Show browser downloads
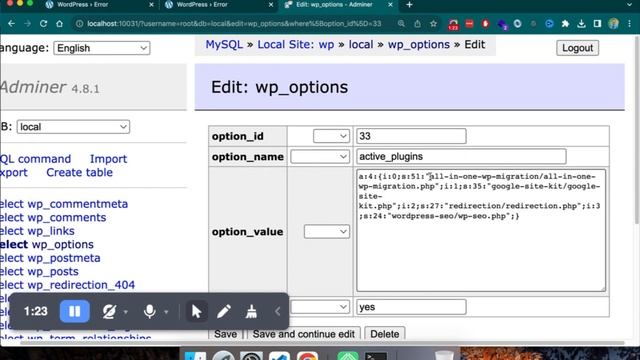 tap(581, 24)
